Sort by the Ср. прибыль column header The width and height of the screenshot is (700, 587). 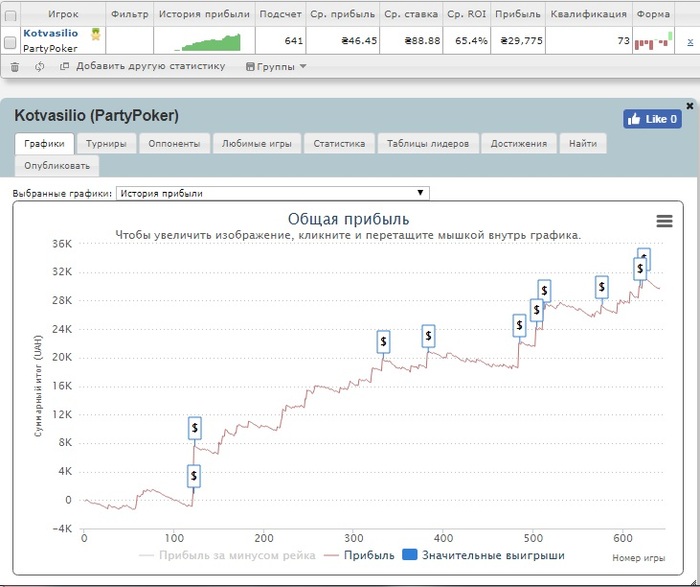coord(342,14)
